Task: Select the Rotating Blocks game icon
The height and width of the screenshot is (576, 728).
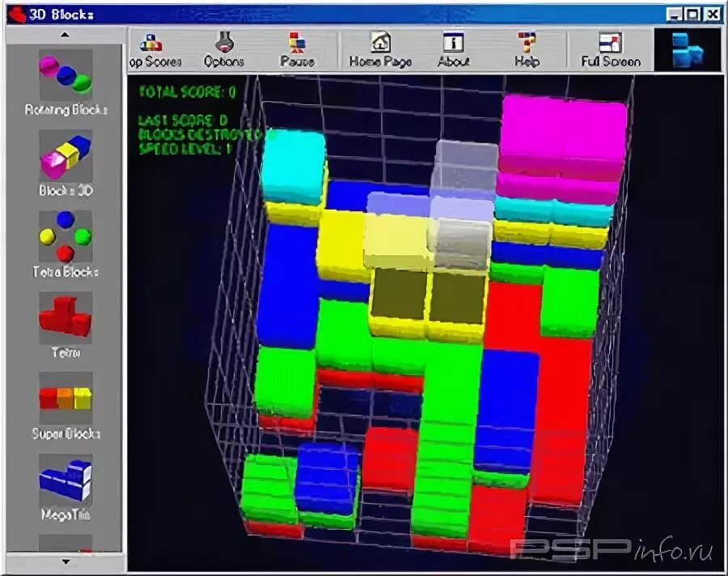Action: [x=66, y=75]
